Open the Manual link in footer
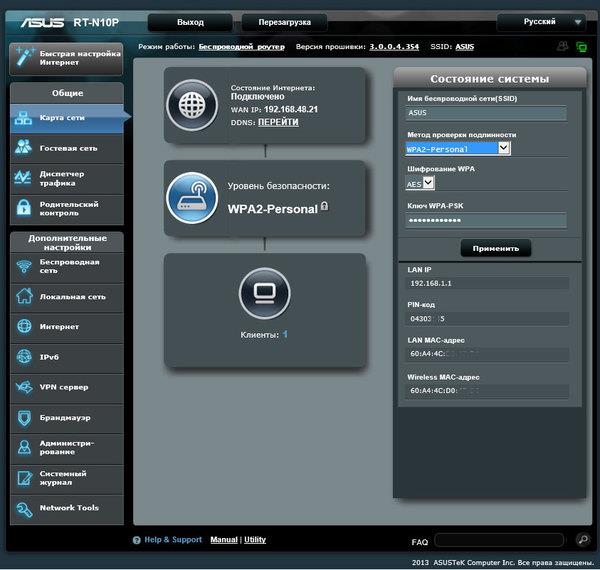The image size is (600, 570). (224, 539)
